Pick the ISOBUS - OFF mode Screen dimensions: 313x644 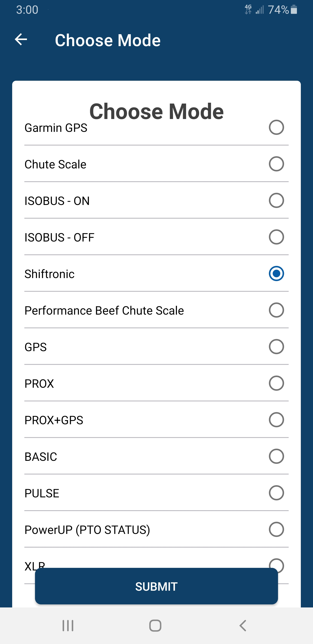276,237
